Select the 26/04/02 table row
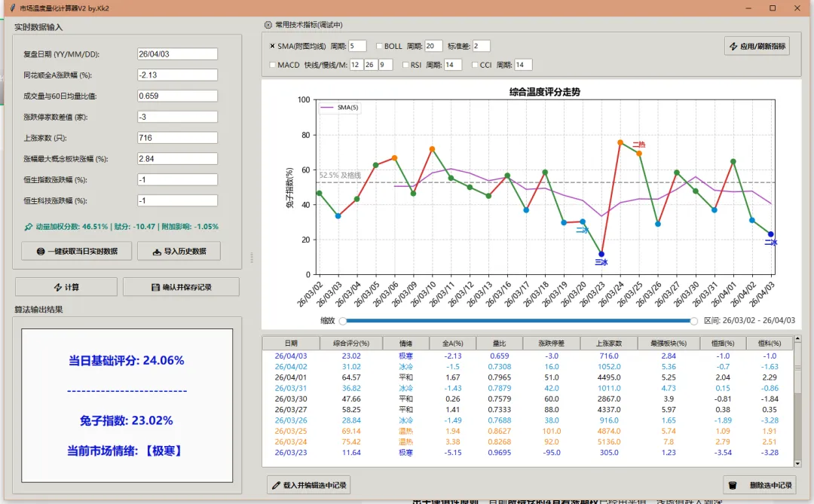This screenshot has height=504, width=814. [528, 366]
